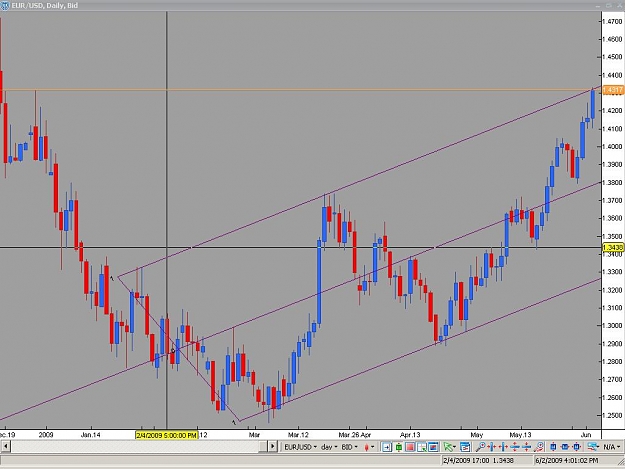Screen dimensions: 625x469
Task: Click status bar time 6/2/2009 4:01:02 PM
Action: 566,461
